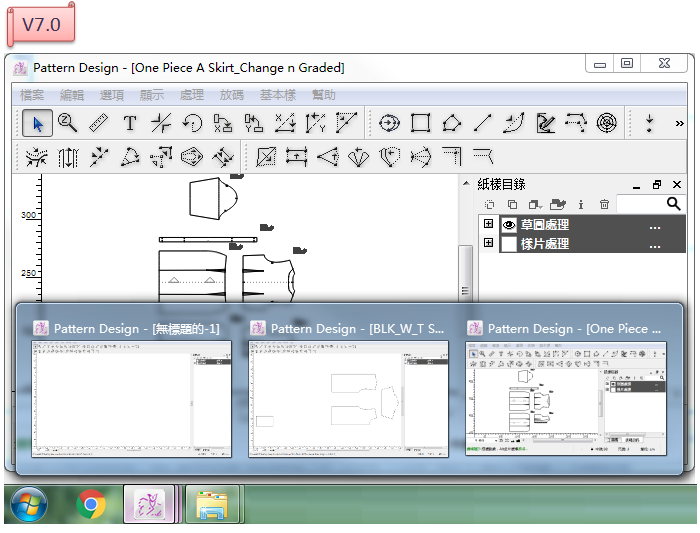The image size is (700, 533).
Task: Open Google Chrome from the taskbar
Action: (92, 504)
